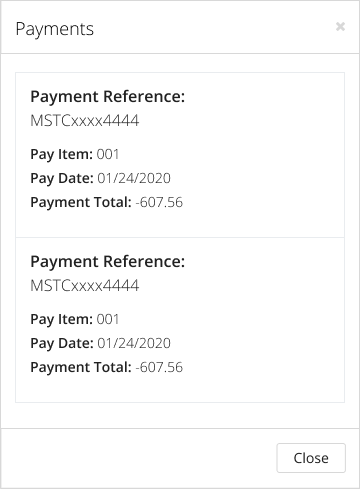Click the first Pay Item label

[62, 154]
